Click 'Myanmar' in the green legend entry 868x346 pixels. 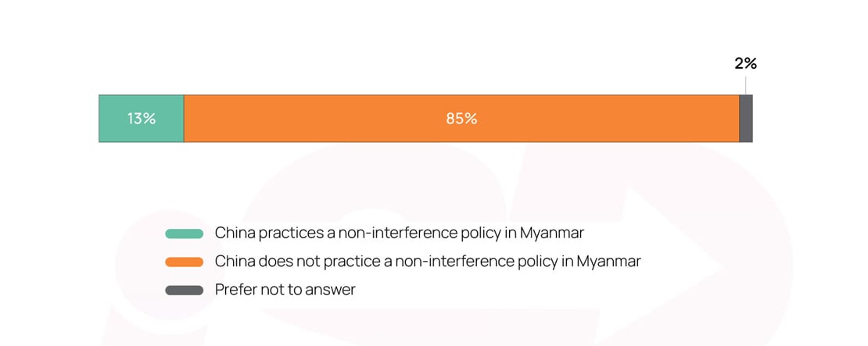(556, 233)
